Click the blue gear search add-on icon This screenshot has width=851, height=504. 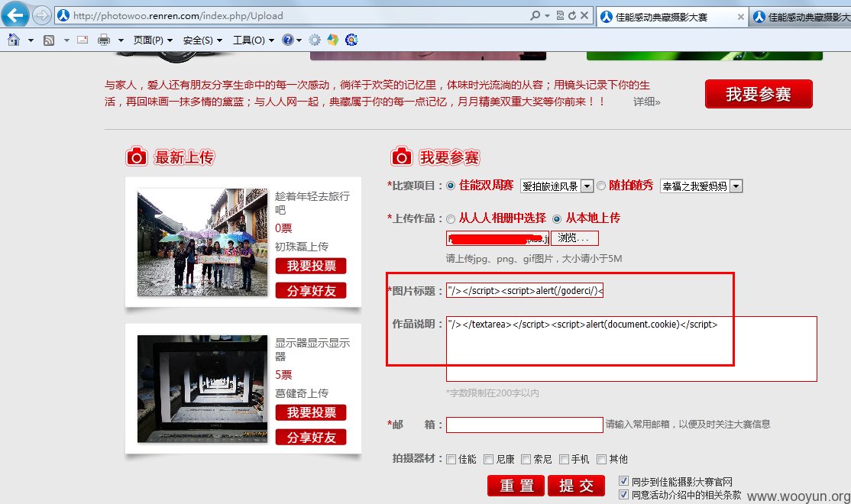coord(351,40)
